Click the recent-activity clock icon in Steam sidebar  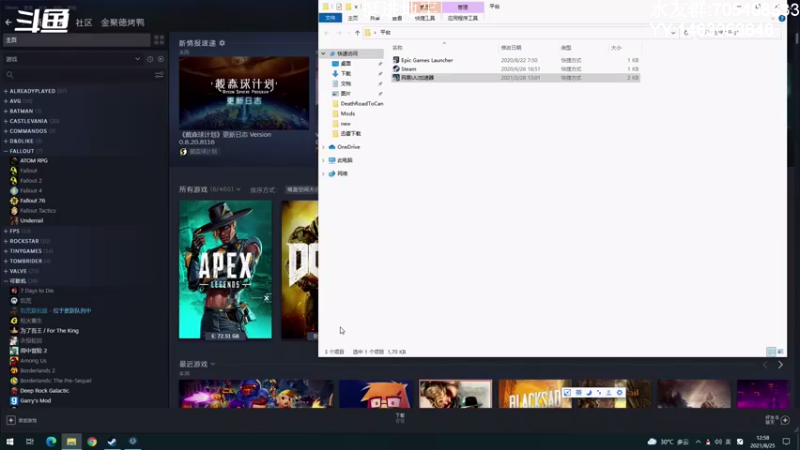pyautogui.click(x=150, y=59)
